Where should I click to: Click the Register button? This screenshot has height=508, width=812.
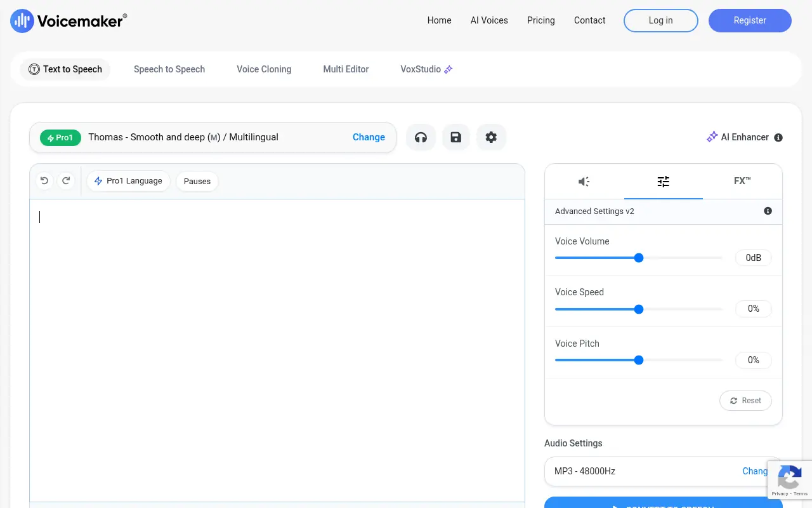(x=750, y=20)
